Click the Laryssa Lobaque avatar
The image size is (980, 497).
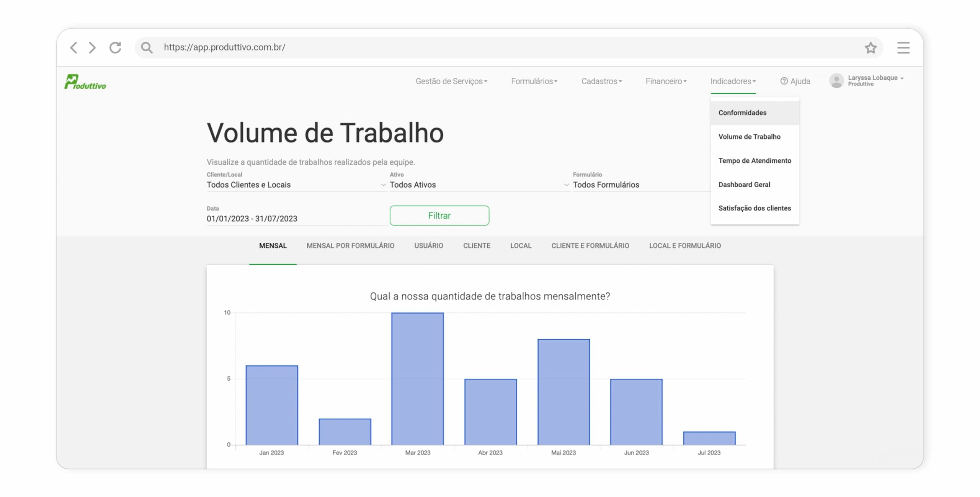pos(837,81)
